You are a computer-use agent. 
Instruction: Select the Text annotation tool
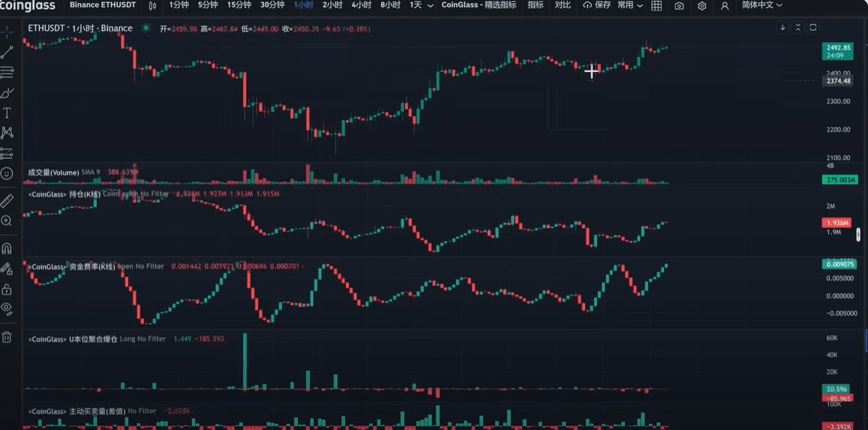pyautogui.click(x=7, y=113)
